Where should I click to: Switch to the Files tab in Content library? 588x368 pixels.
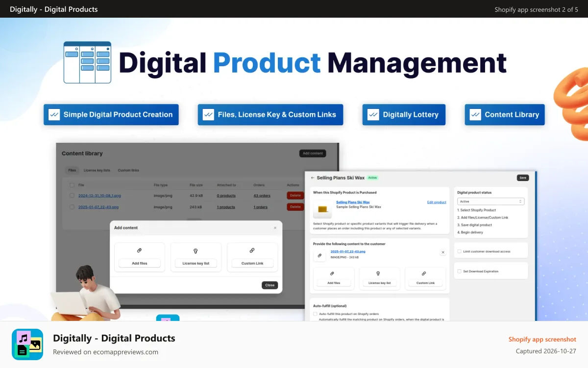point(72,170)
